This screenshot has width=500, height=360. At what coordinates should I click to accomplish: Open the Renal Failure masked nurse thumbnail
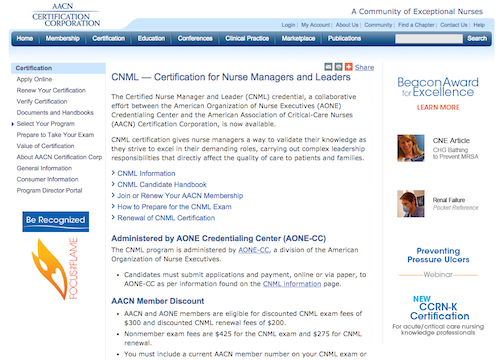411,204
